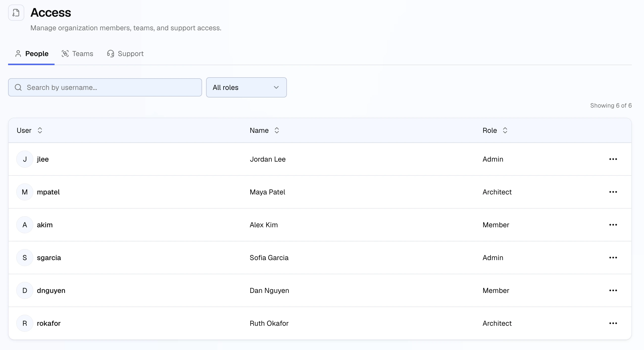The height and width of the screenshot is (350, 644).
Task: Click the M avatar of mpatel
Action: point(25,192)
